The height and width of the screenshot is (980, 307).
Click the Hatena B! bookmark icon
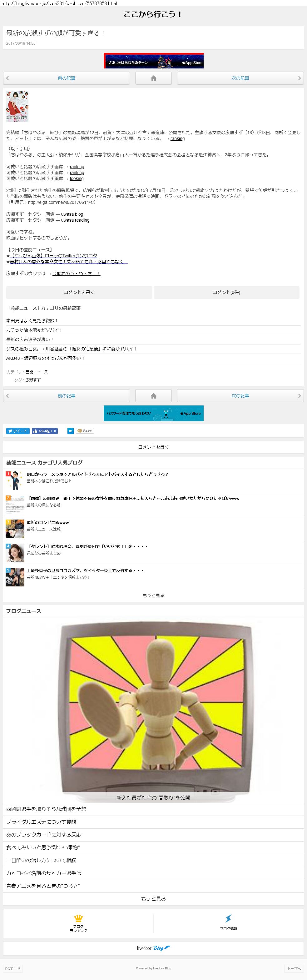[x=70, y=431]
